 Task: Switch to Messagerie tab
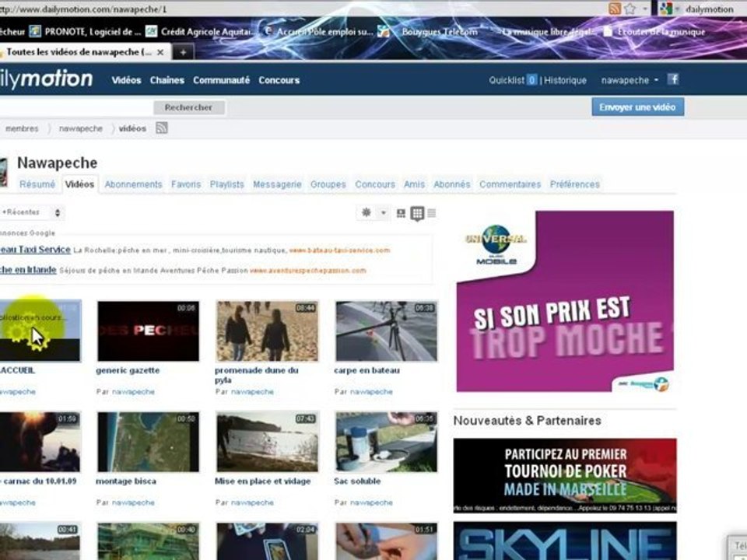(277, 184)
